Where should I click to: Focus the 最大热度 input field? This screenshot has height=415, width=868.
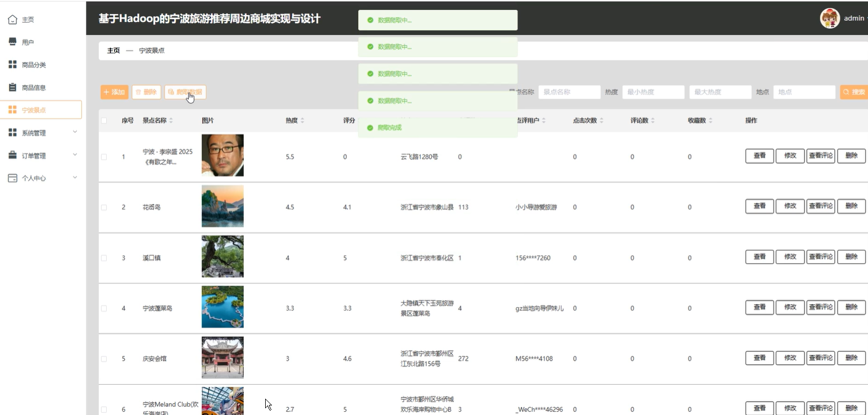(x=720, y=92)
